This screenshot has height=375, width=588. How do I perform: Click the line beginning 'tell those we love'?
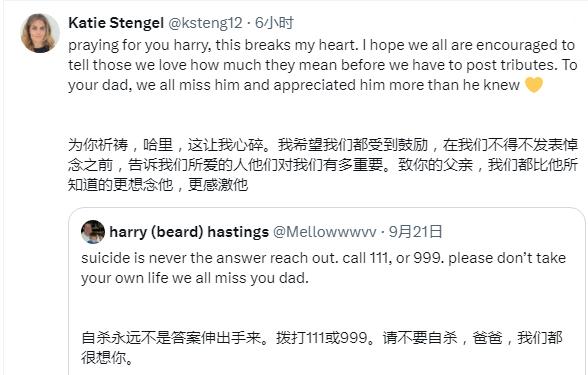(x=322, y=65)
